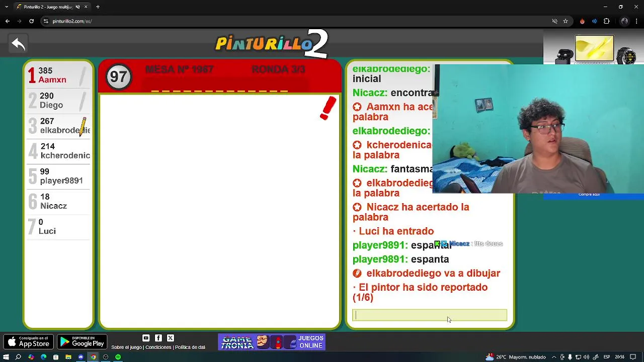The image size is (644, 362).
Task: Click the round countdown timer showing 97
Action: [119, 77]
